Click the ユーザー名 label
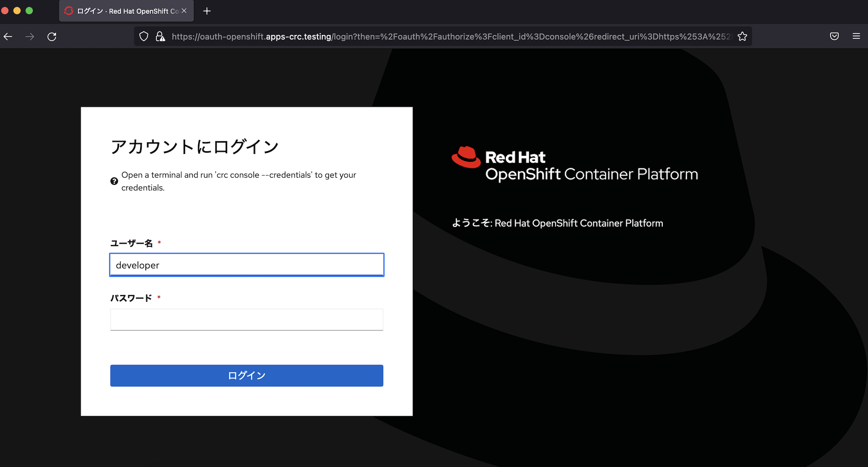Screen dimensions: 868x467 (132, 243)
